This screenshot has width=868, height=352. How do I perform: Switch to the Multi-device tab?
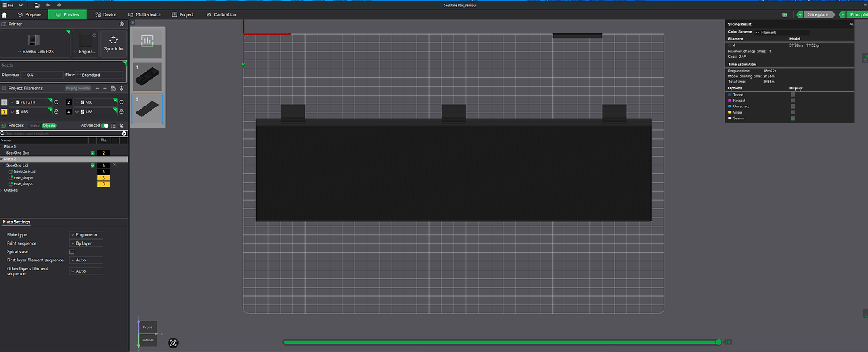click(144, 14)
